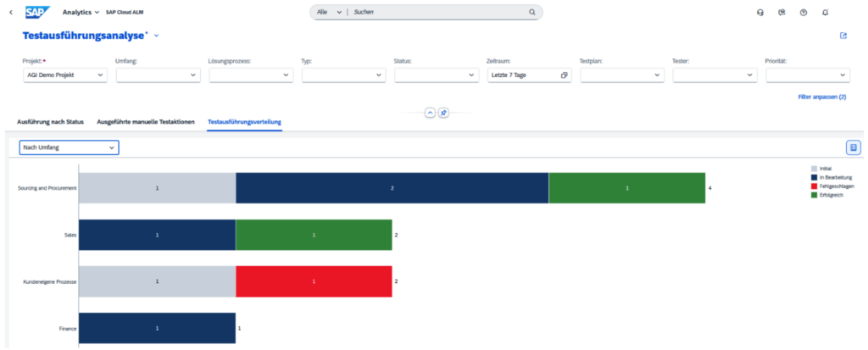Select the Testausführungsverteilung tab

tap(245, 121)
